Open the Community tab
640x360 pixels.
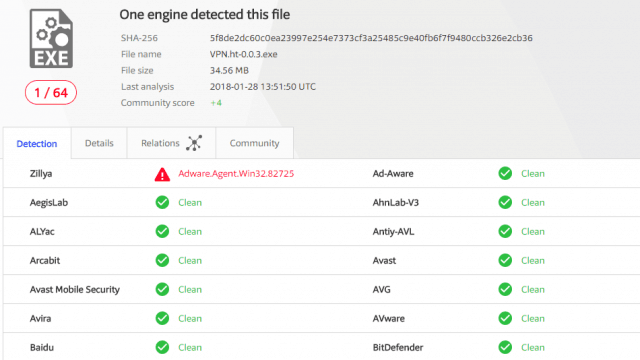tap(254, 143)
